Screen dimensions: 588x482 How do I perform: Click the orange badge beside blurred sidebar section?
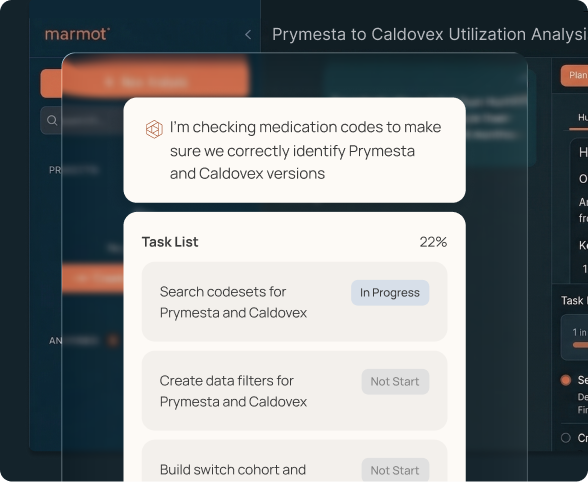click(x=112, y=340)
